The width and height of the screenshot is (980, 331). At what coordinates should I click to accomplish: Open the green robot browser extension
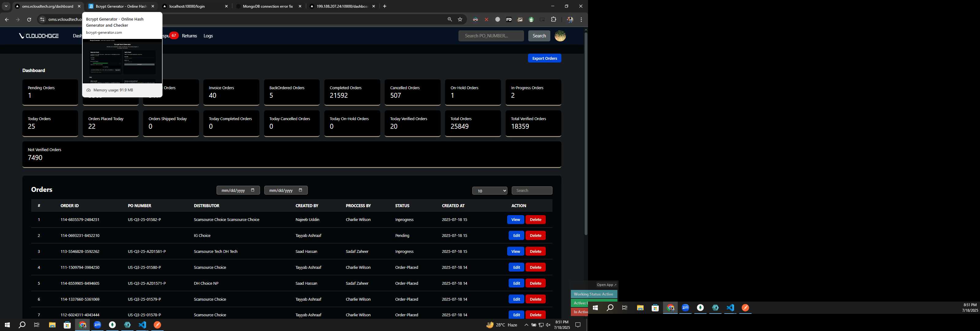coord(531,19)
